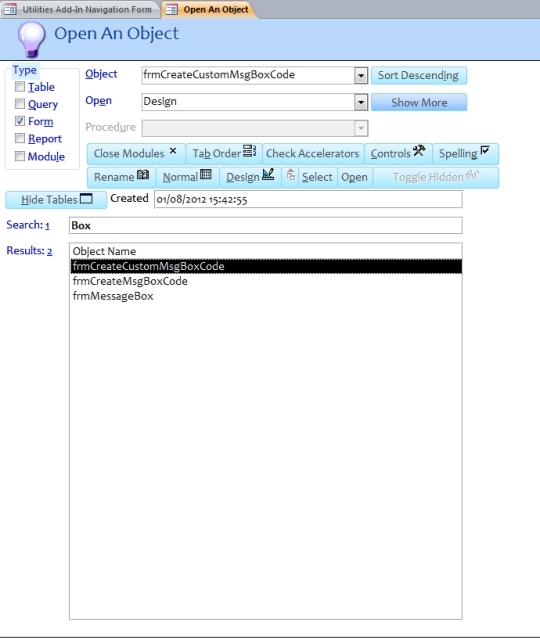540x640 pixels.
Task: Enable the Table type checkbox
Action: pyautogui.click(x=20, y=87)
